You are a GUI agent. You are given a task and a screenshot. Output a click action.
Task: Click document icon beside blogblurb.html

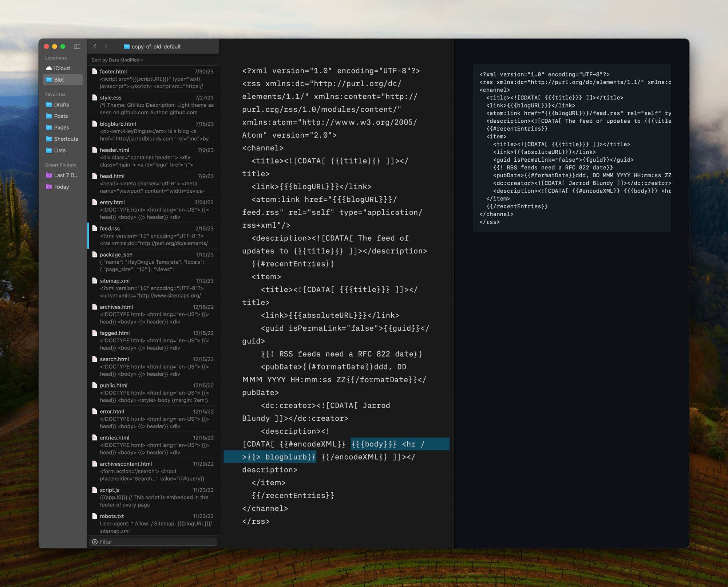point(95,124)
